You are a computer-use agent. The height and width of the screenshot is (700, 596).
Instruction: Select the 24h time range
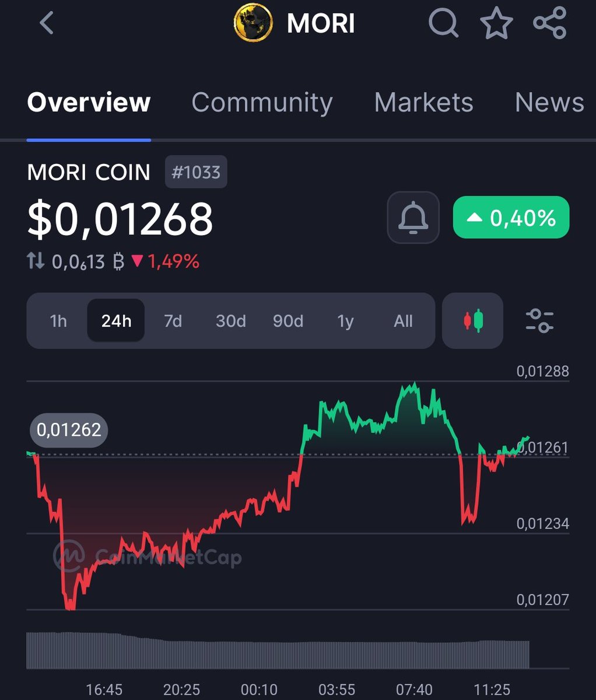[x=116, y=321]
